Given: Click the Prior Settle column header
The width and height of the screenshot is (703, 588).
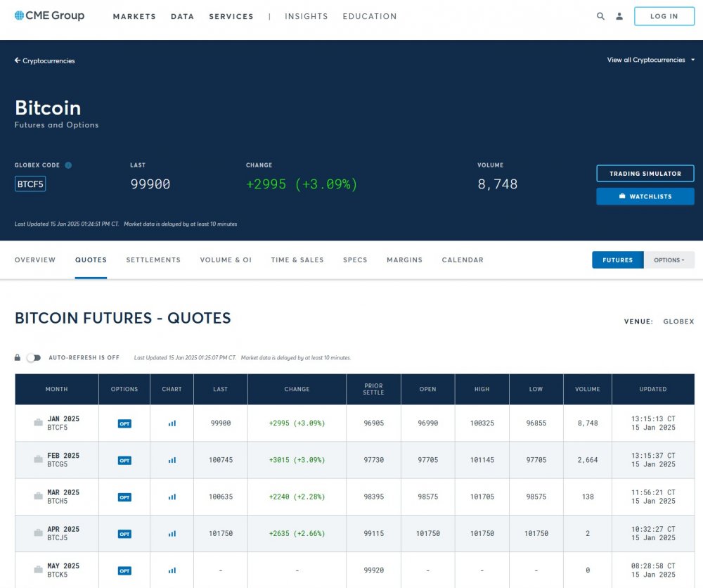Looking at the screenshot, I should coord(373,390).
